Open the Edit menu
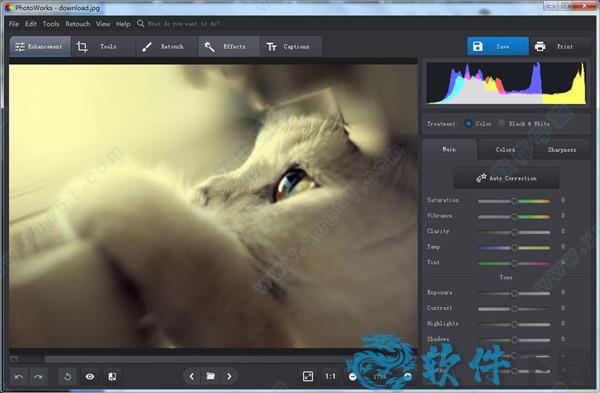 coord(31,24)
